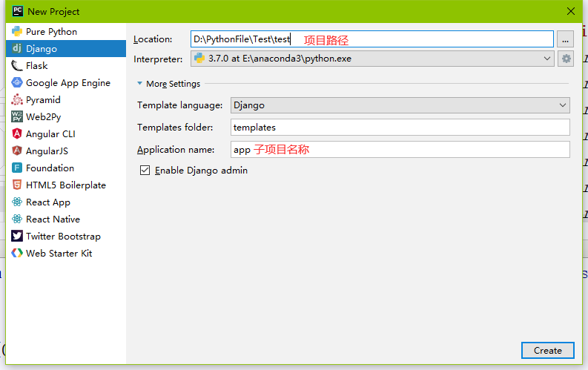Click the Foundation F icon
588x370 pixels.
(17, 168)
